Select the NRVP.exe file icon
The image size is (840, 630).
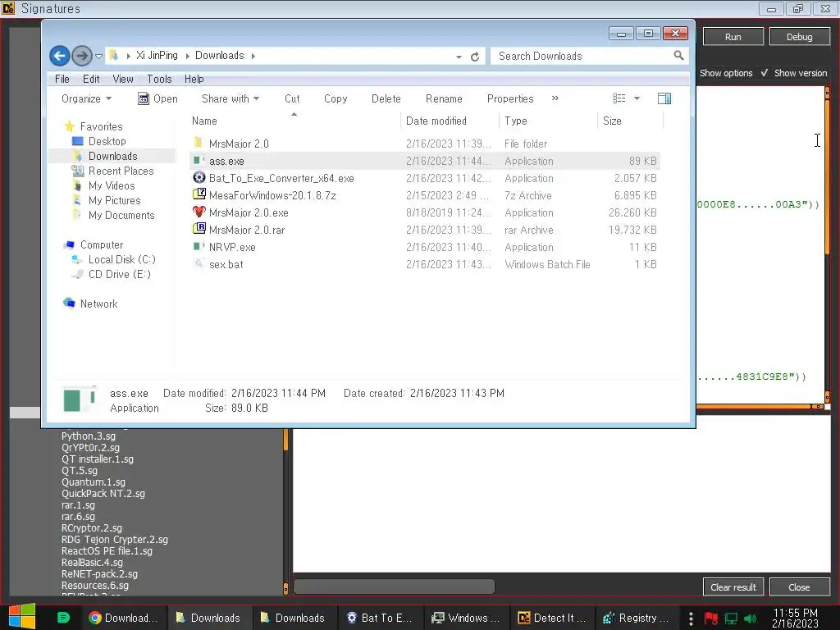tap(199, 246)
